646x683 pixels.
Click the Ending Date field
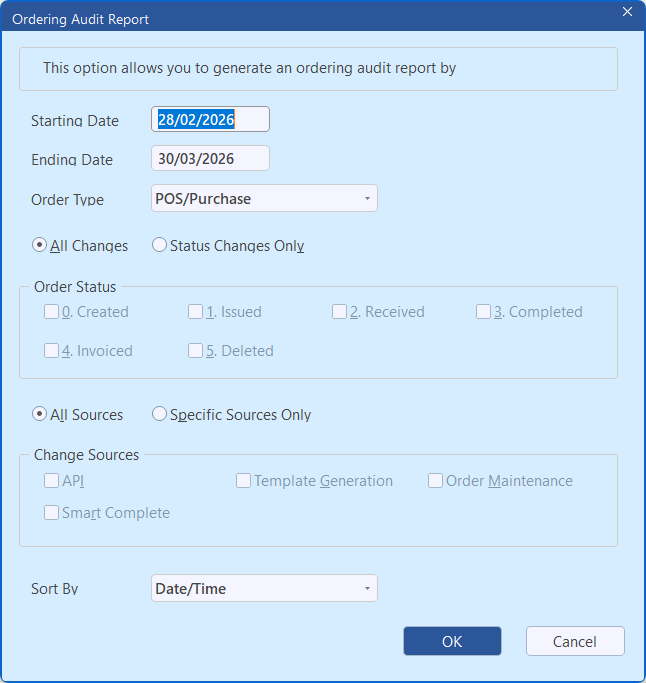coord(210,159)
